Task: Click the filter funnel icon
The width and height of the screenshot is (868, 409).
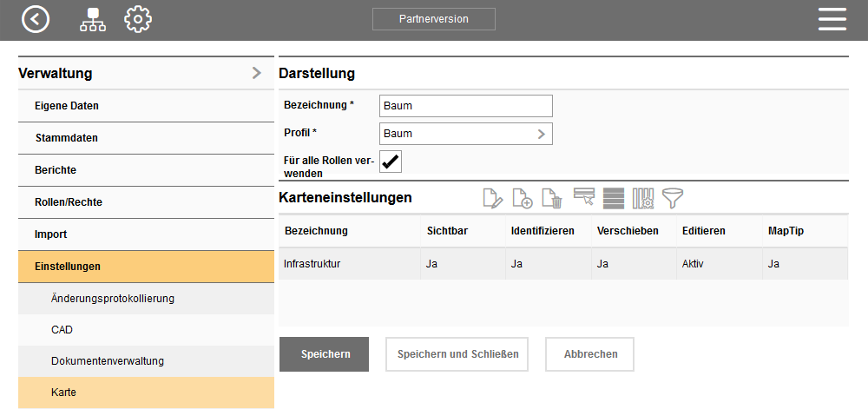Action: coord(673,198)
